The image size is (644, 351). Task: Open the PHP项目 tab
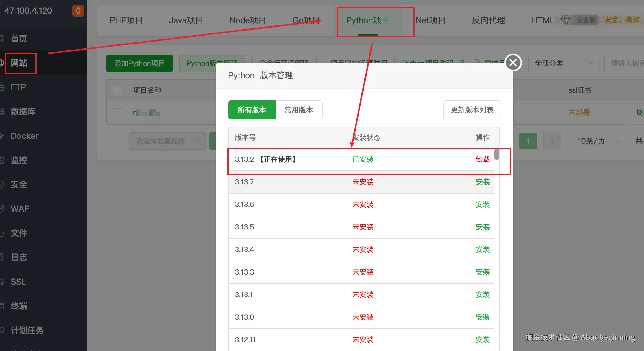[126, 20]
